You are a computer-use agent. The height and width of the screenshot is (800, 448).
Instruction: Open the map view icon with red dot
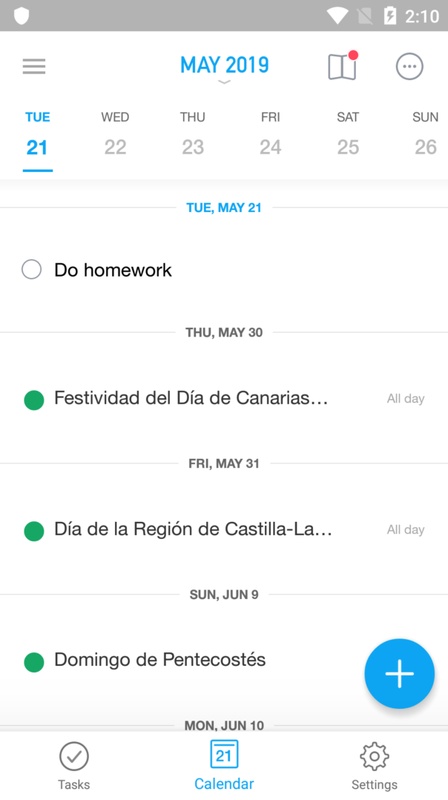tap(342, 66)
